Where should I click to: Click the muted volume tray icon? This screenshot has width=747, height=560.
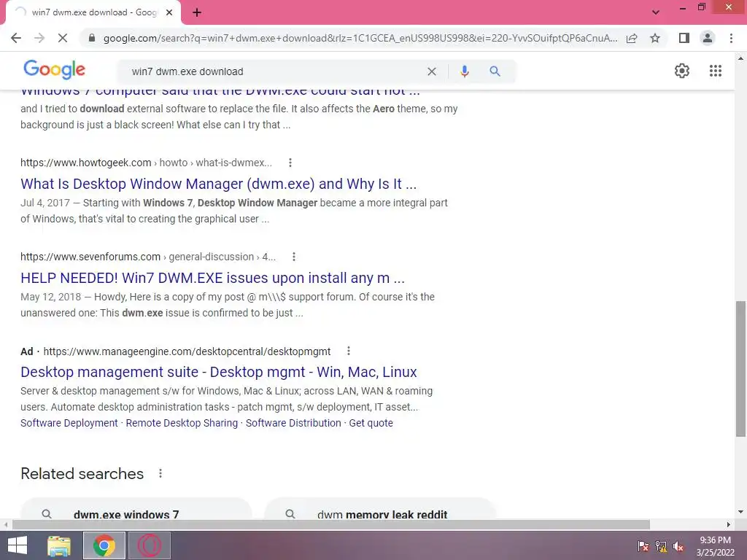tap(678, 546)
